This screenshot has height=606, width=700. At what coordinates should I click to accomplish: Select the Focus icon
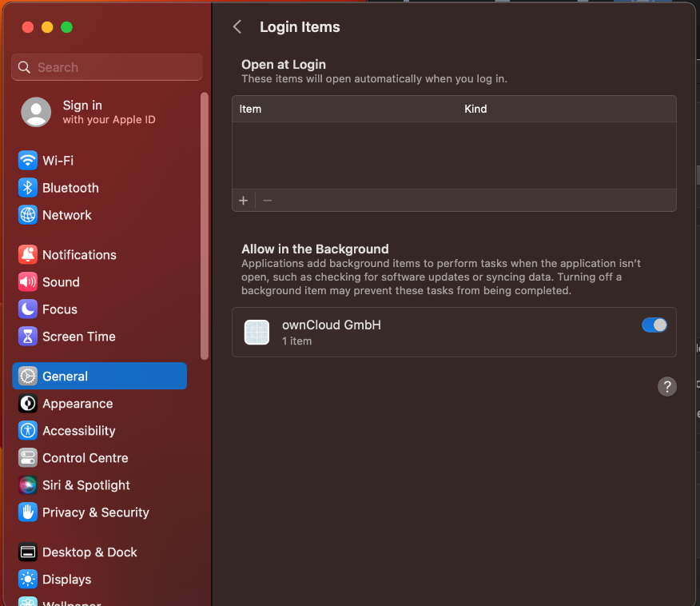(28, 309)
